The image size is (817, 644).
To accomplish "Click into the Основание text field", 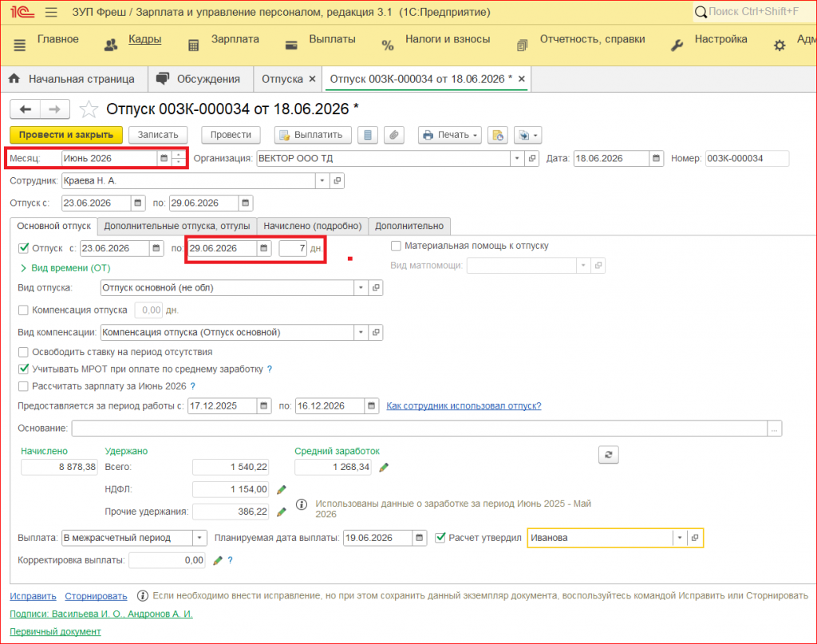I will coord(420,429).
